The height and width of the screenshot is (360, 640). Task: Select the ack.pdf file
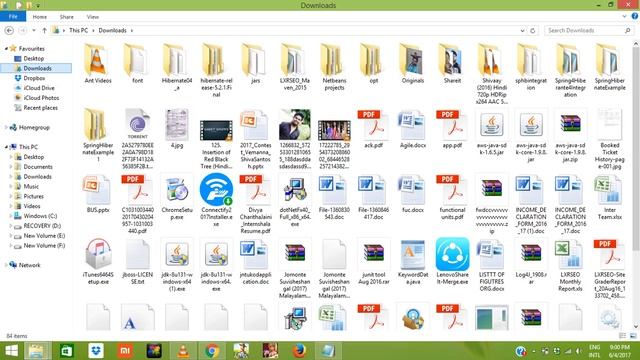point(373,128)
